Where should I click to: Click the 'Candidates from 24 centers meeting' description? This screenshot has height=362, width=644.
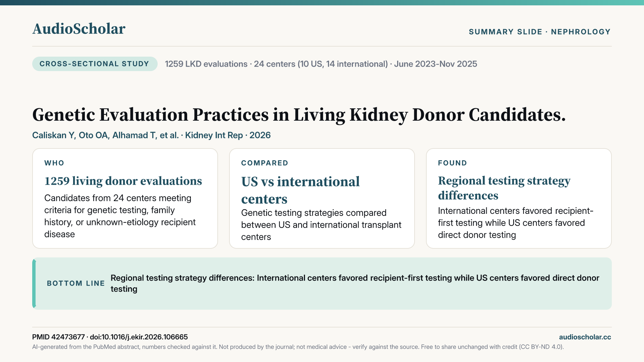pos(120,216)
